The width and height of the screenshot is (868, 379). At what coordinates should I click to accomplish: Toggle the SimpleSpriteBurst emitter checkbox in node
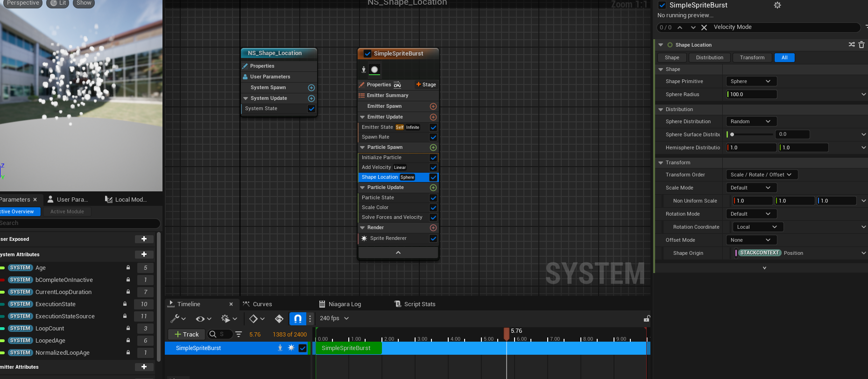coord(367,54)
